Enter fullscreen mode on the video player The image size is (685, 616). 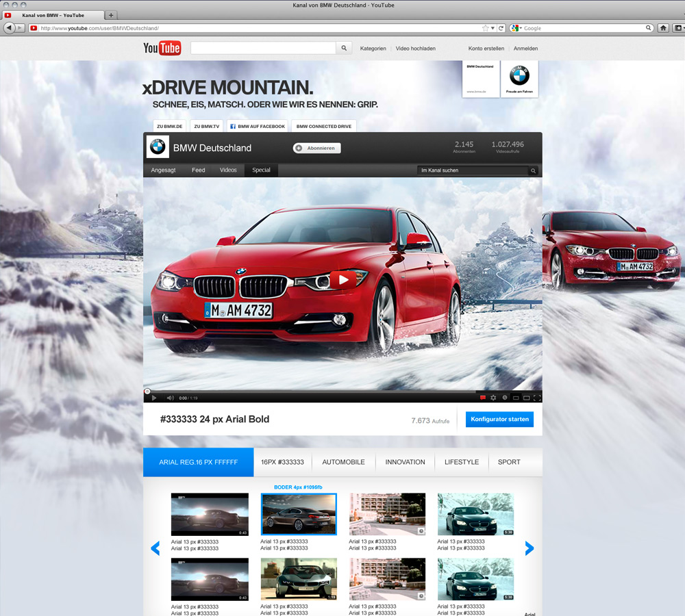click(x=537, y=398)
